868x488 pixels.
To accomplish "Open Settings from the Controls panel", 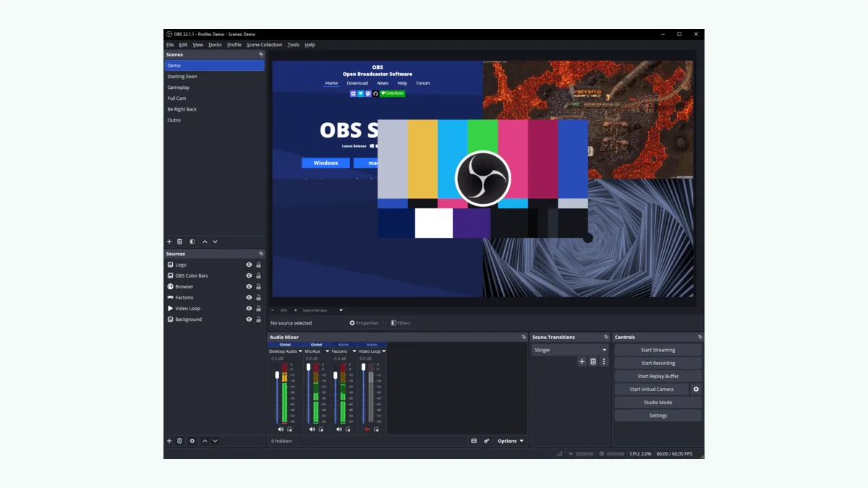I will [x=658, y=415].
